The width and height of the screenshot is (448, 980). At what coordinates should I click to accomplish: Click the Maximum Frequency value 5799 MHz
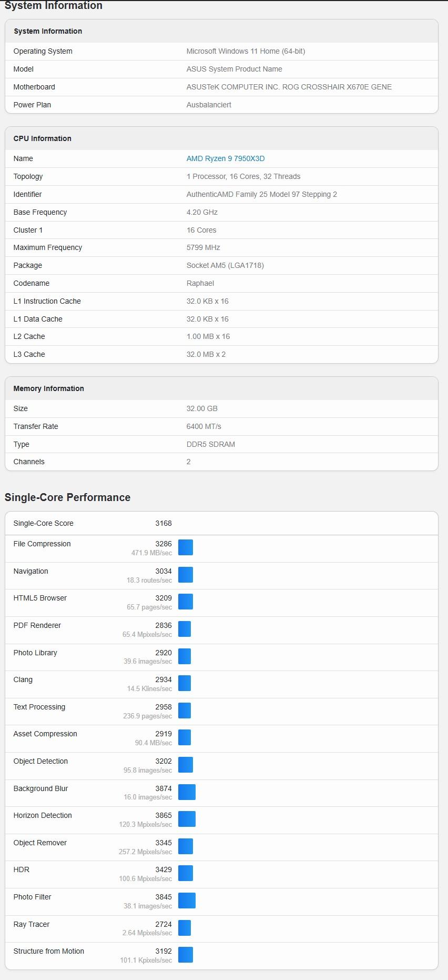coord(203,247)
